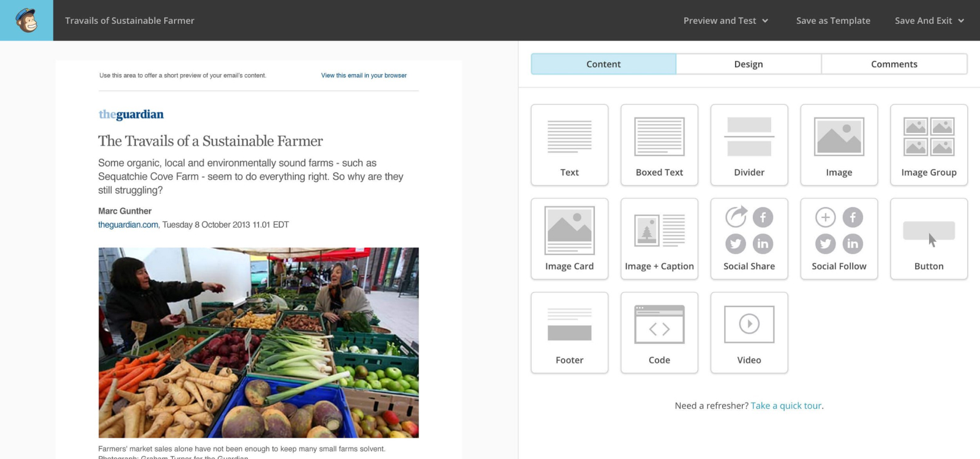Open the Comments tab

[894, 64]
